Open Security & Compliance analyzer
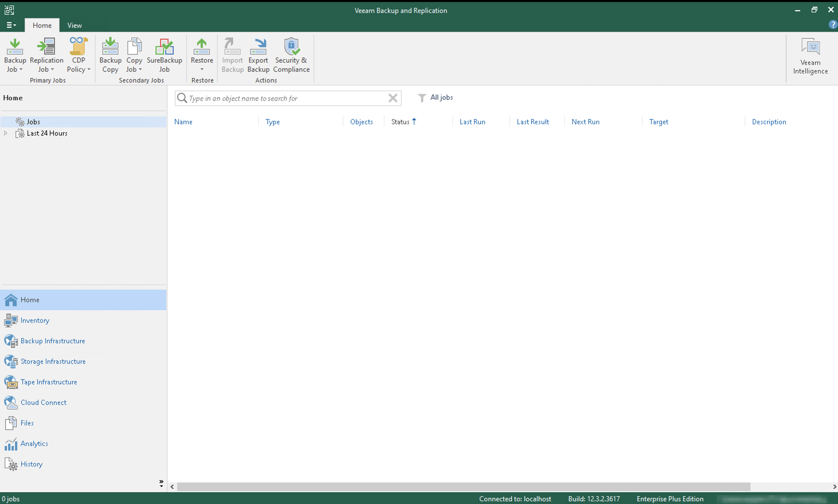 pos(292,55)
